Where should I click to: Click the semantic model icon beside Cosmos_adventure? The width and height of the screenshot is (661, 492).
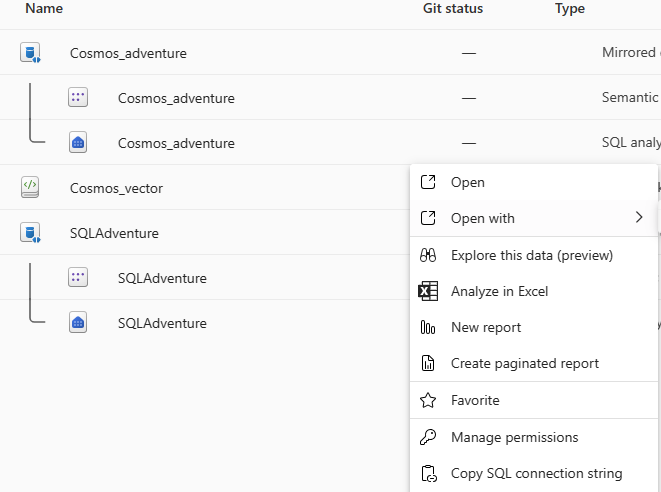pos(78,97)
